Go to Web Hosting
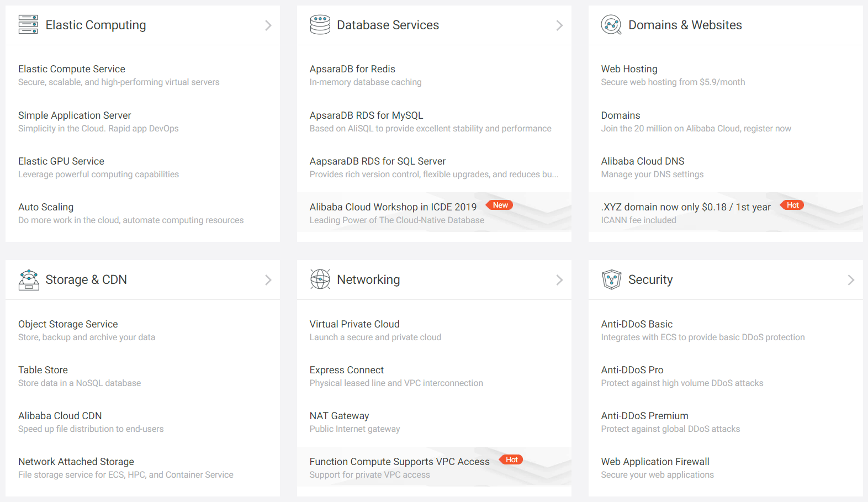Viewport: 868px width, 502px height. (629, 69)
